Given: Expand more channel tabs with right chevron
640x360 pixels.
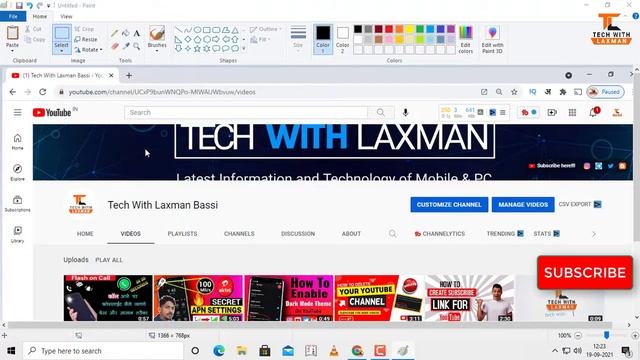Looking at the screenshot, I should click(594, 234).
